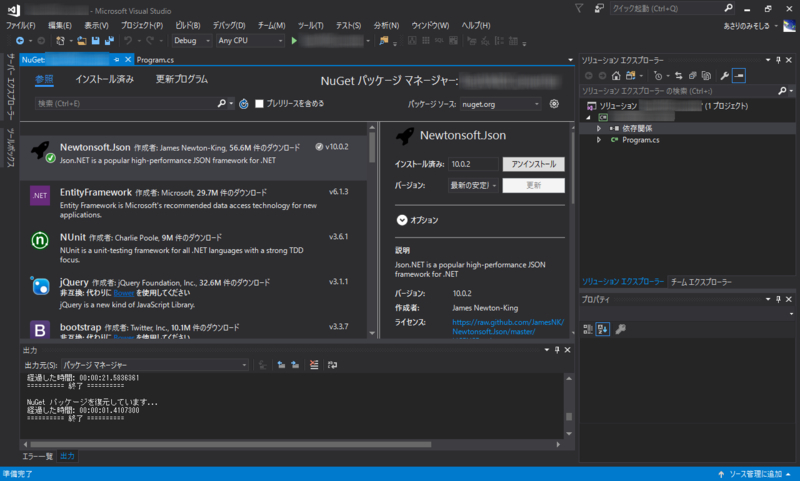Open the サーバー エクスプローラー side tab
The image size is (800, 481).
point(10,87)
